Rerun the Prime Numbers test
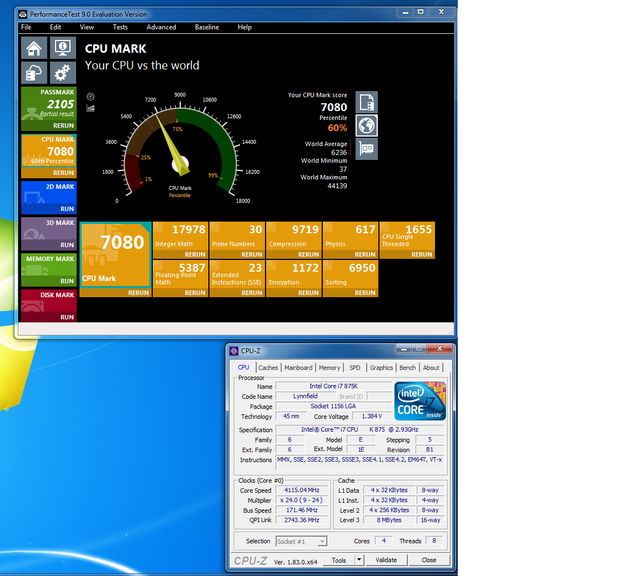Viewport: 640px width, 576px height. pos(252,254)
